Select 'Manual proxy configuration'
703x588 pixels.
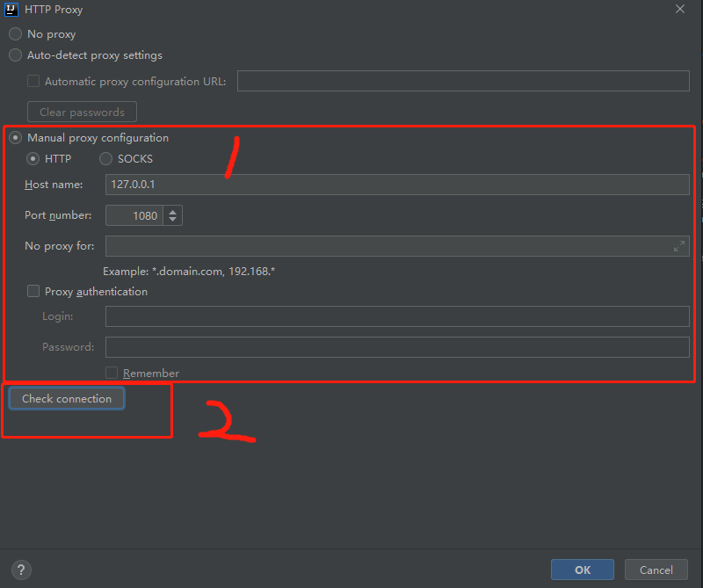pos(15,137)
